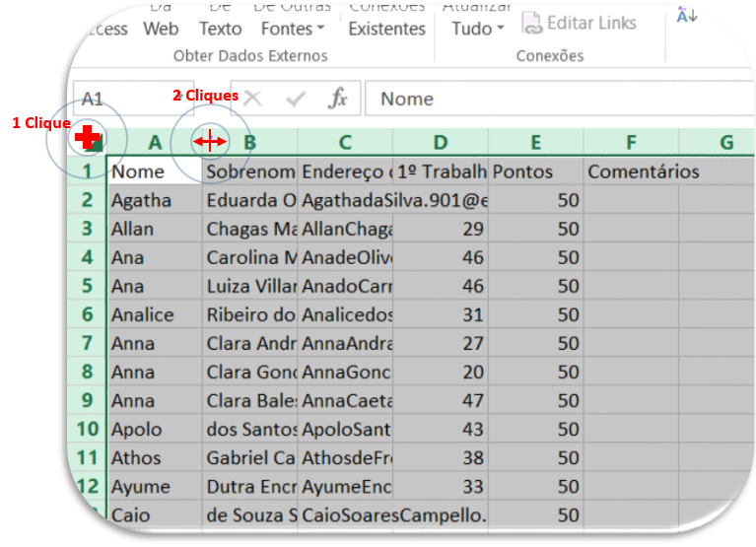Select column D header
The image size is (756, 547).
coord(440,142)
